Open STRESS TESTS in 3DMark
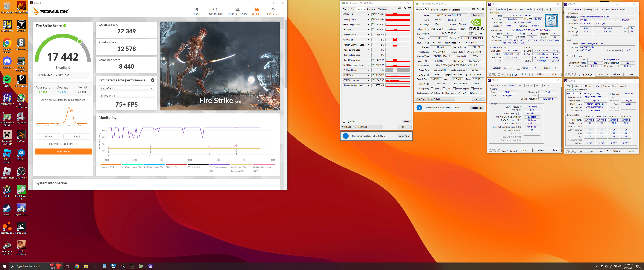The image size is (644, 270). click(238, 11)
